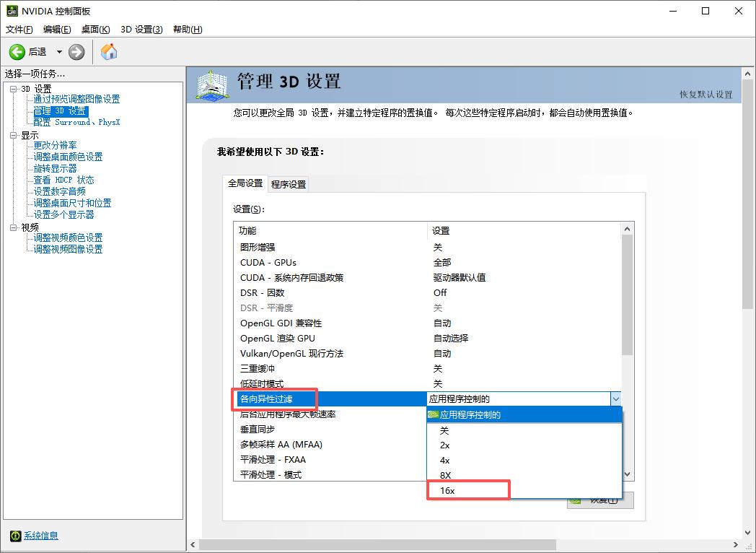The width and height of the screenshot is (756, 553).
Task: Click horizontal scrollbar left arrow
Action: click(193, 545)
